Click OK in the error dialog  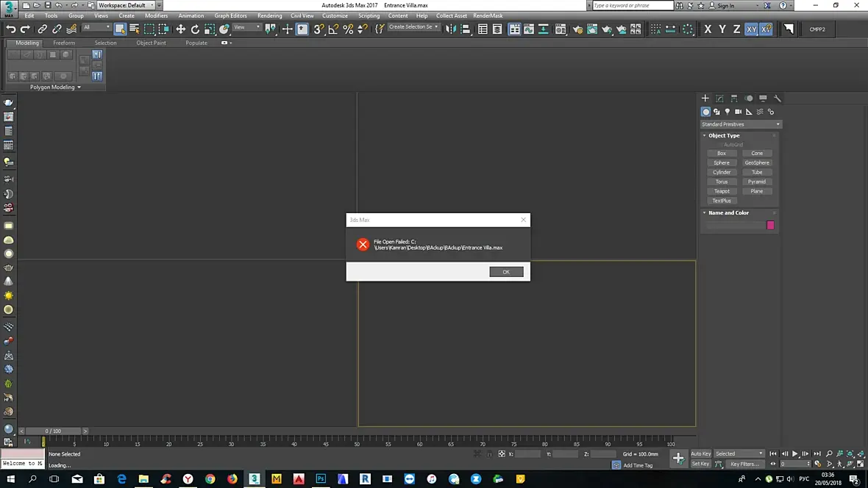506,272
